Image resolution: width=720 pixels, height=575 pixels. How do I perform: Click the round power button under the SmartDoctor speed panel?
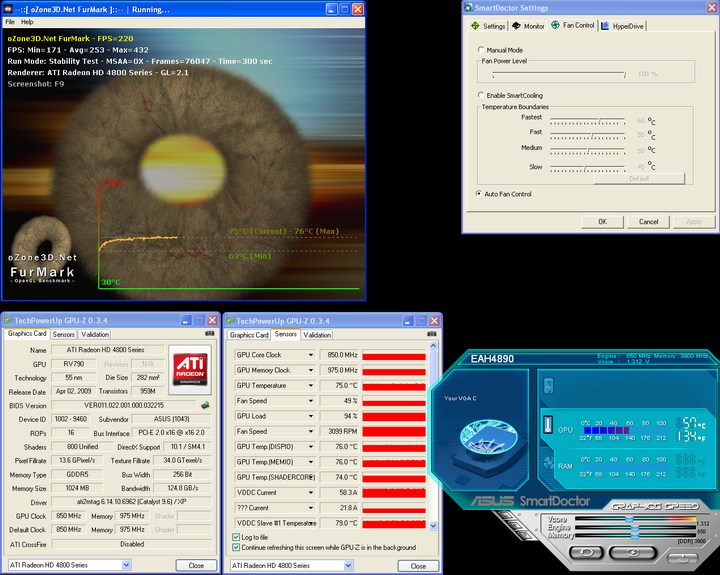coord(682,558)
